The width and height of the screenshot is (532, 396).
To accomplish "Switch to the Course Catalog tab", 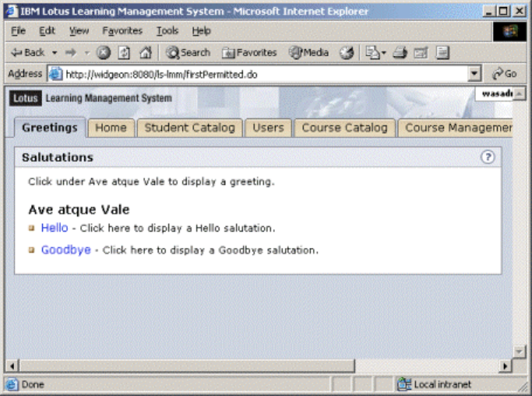I will 345,128.
